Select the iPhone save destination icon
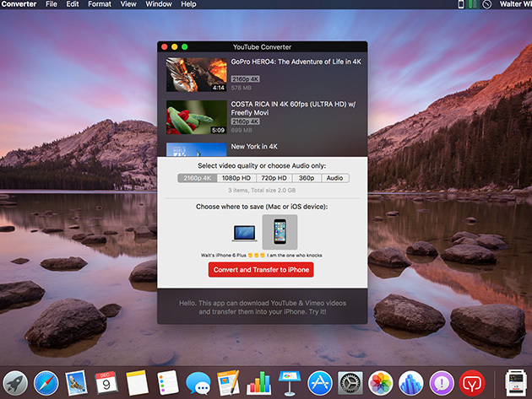Screen dimensions: 532x399 tap(279, 232)
